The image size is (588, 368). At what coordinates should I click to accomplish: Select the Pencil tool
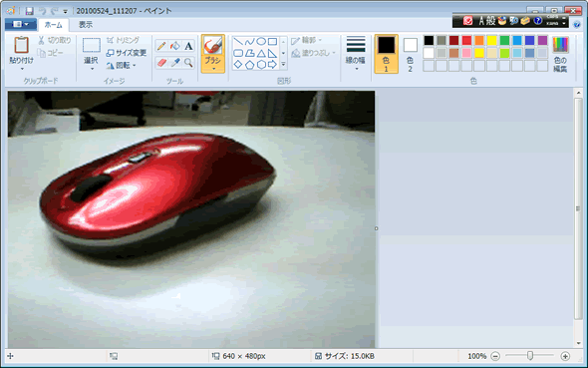[x=161, y=46]
